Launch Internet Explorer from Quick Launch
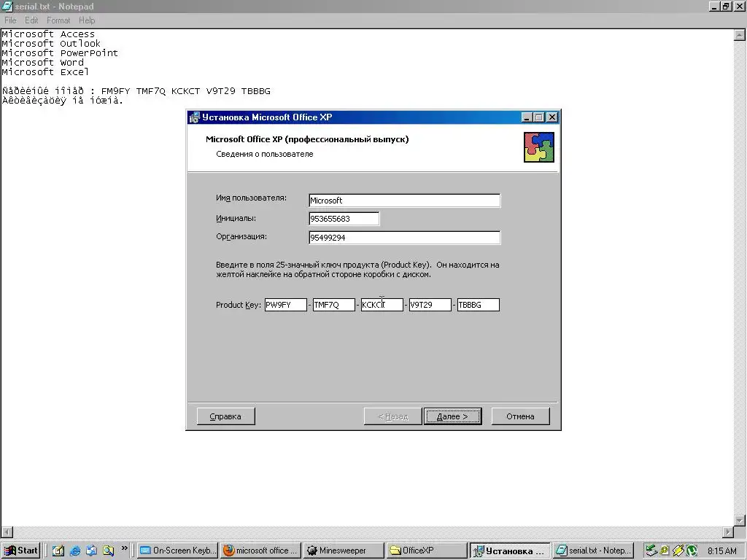Screen dimensions: 747x560 (x=75, y=551)
